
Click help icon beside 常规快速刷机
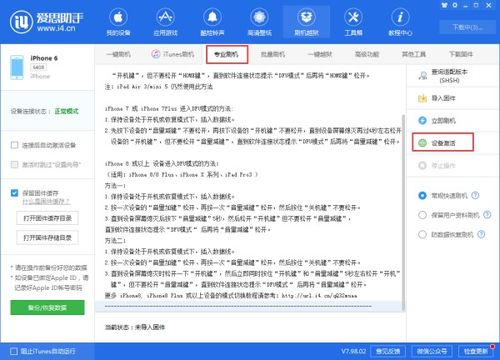[x=475, y=195]
